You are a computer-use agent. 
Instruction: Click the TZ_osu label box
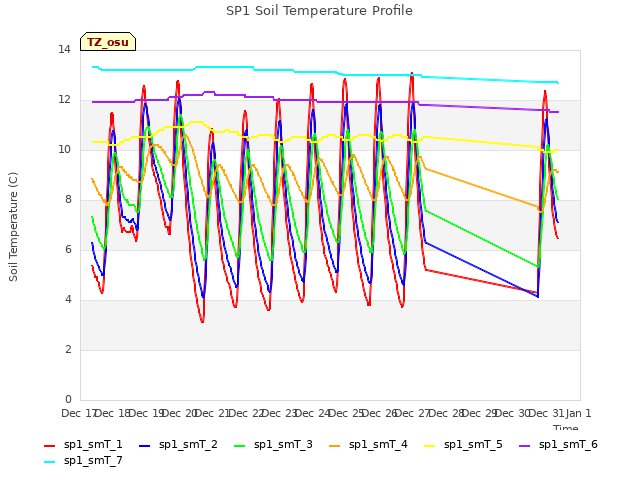click(x=108, y=42)
